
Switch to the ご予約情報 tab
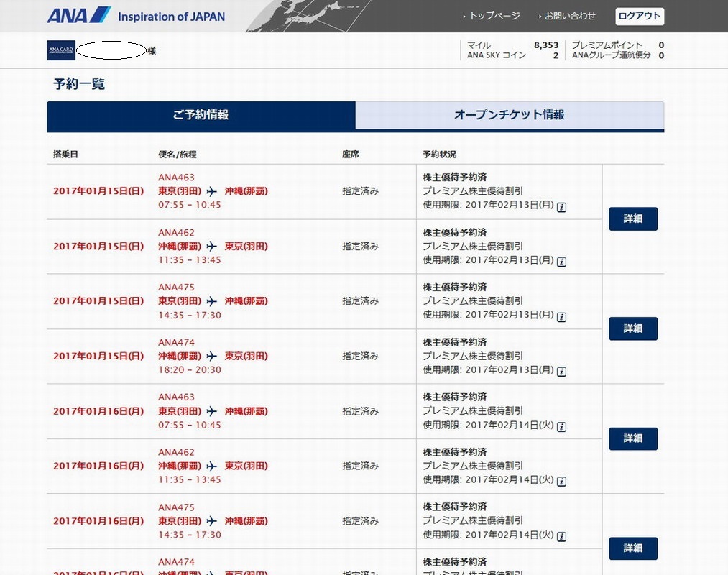(x=201, y=115)
